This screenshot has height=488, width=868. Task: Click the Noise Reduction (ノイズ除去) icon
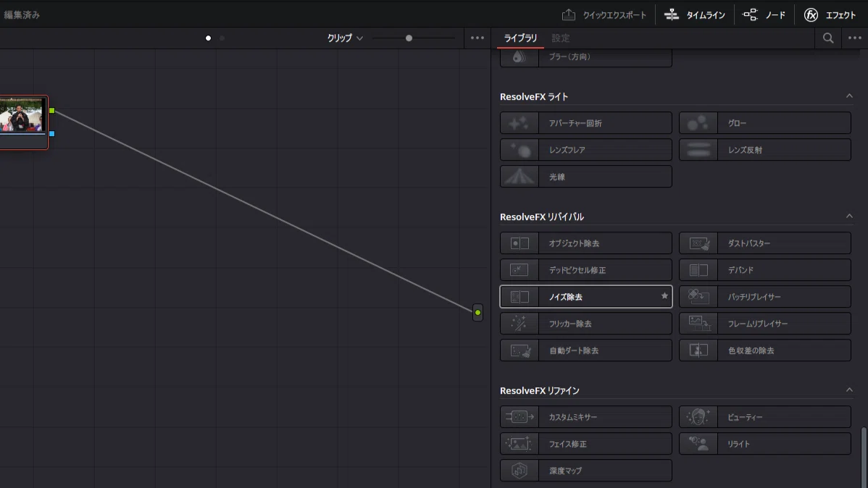[x=519, y=297]
